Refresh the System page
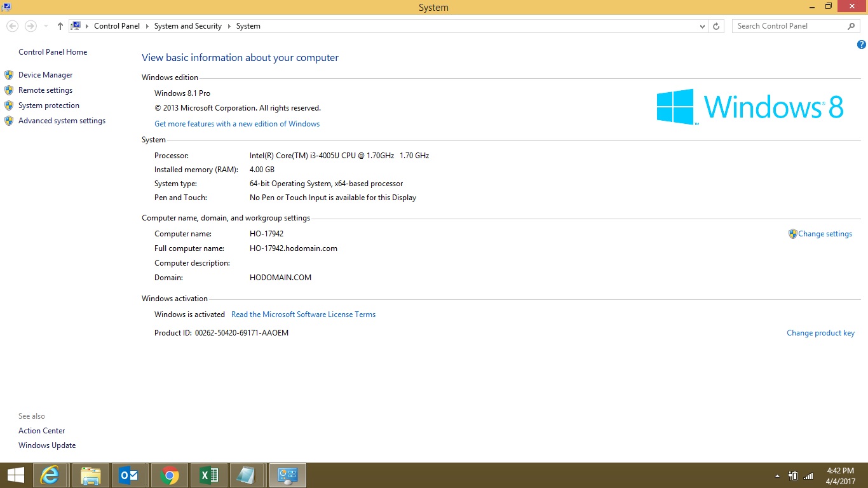The width and height of the screenshot is (868, 488). [x=716, y=26]
